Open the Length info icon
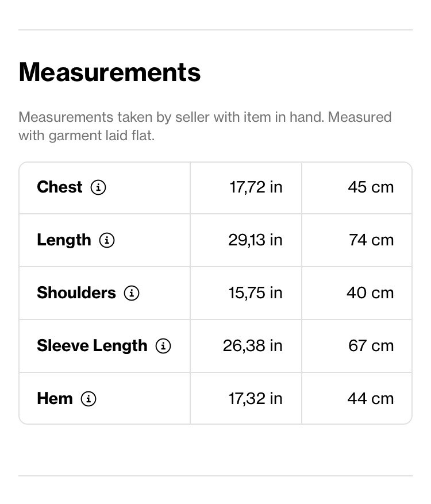This screenshot has height=504, width=431. pyautogui.click(x=107, y=240)
